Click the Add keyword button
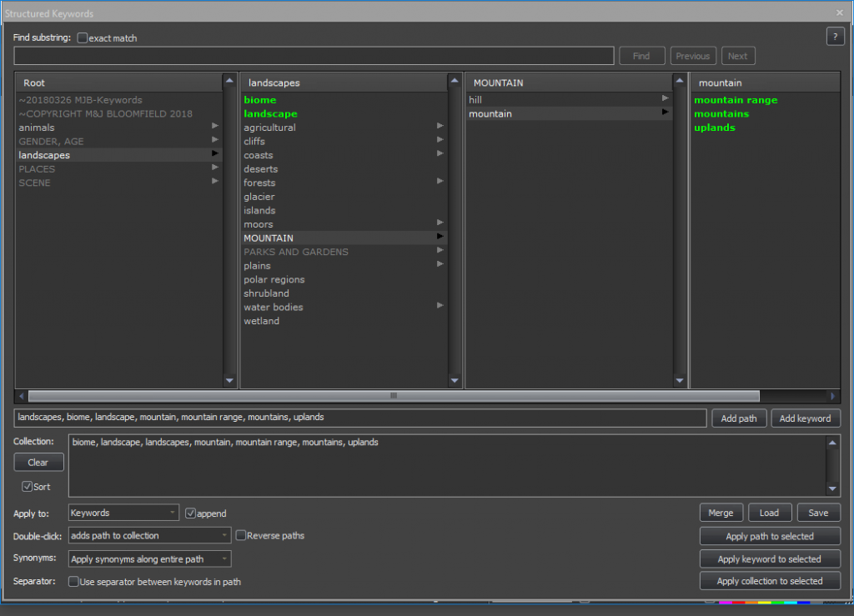Screen dimensions: 854x616 806,418
